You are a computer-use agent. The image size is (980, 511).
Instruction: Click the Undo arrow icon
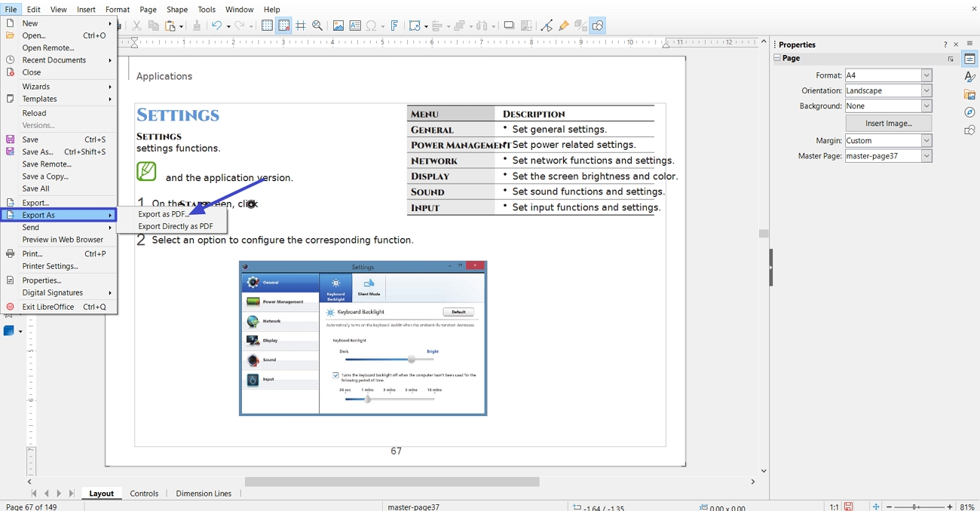click(216, 26)
